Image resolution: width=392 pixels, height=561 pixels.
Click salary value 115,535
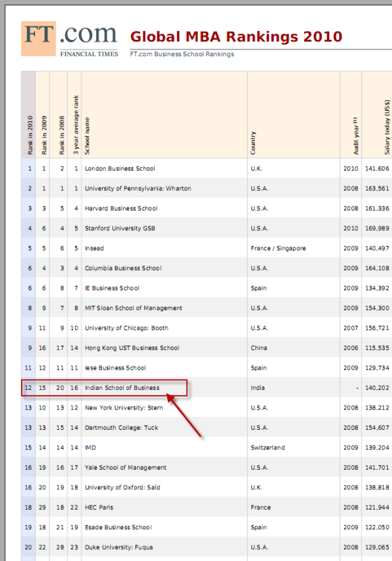tap(377, 348)
